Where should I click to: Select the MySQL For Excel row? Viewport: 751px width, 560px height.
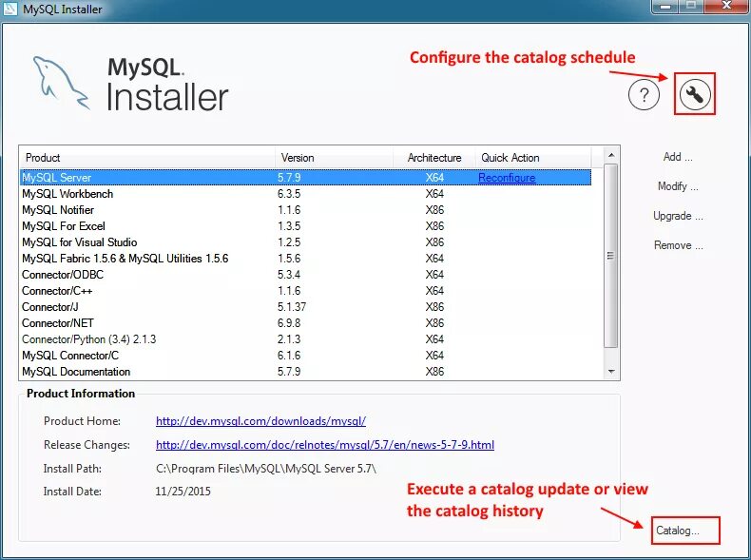tap(305, 226)
